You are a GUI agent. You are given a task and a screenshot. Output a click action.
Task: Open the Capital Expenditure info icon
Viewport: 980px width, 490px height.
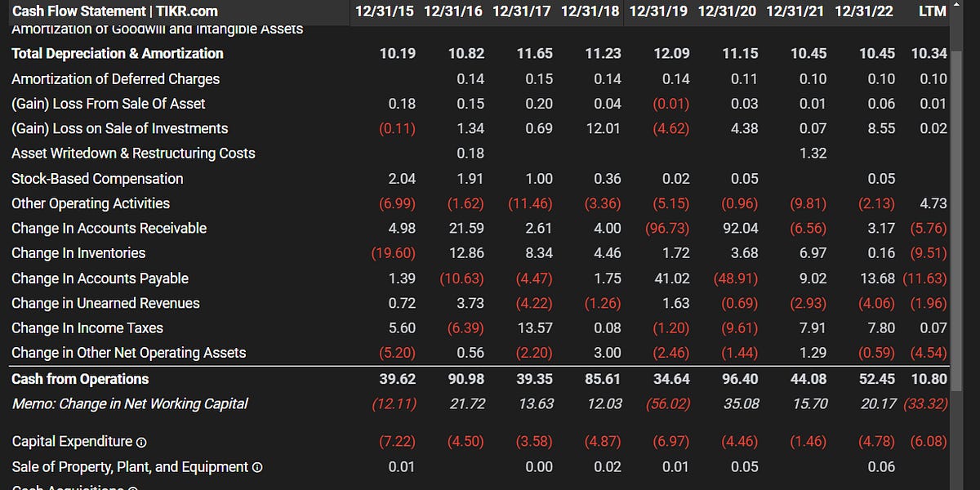[x=141, y=442]
